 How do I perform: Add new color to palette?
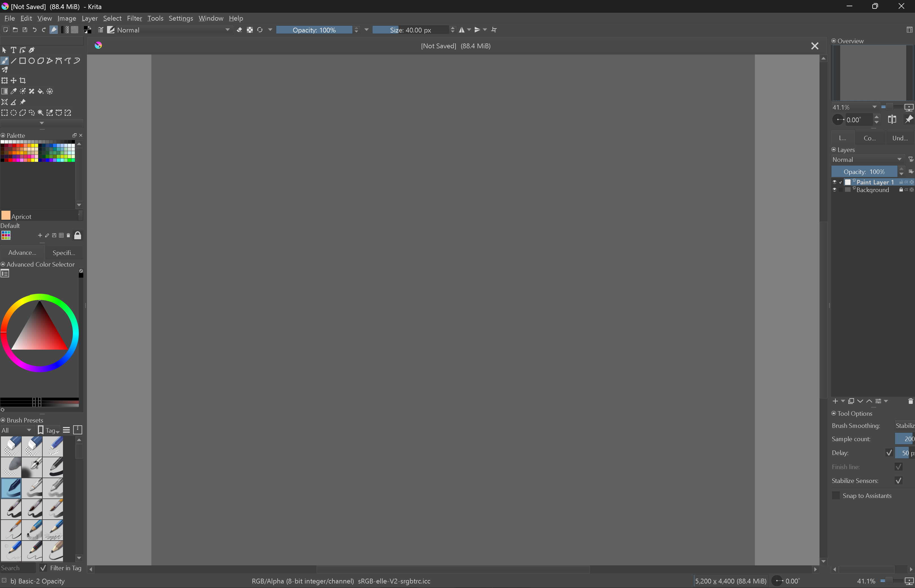pos(40,235)
